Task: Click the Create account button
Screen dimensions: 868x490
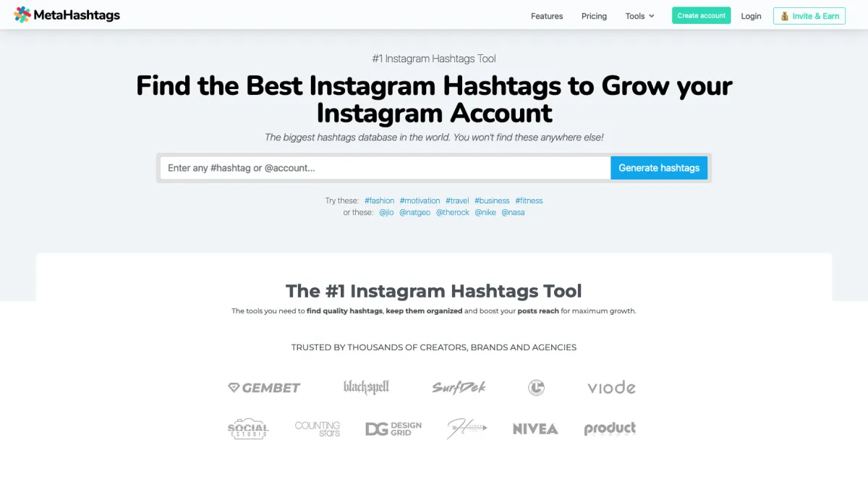Action: pyautogui.click(x=701, y=16)
